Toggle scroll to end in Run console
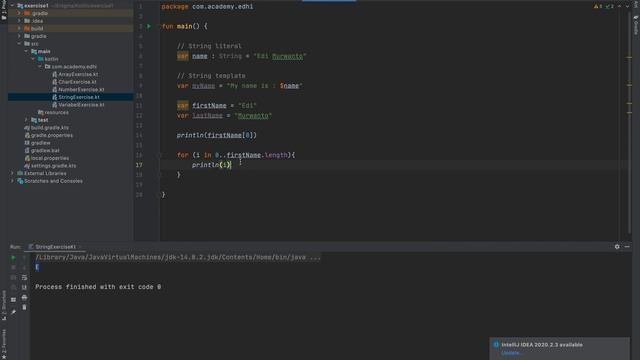 click(x=24, y=287)
